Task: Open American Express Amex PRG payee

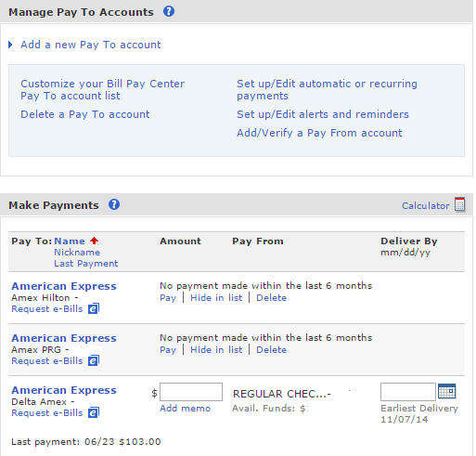Action: coord(64,338)
